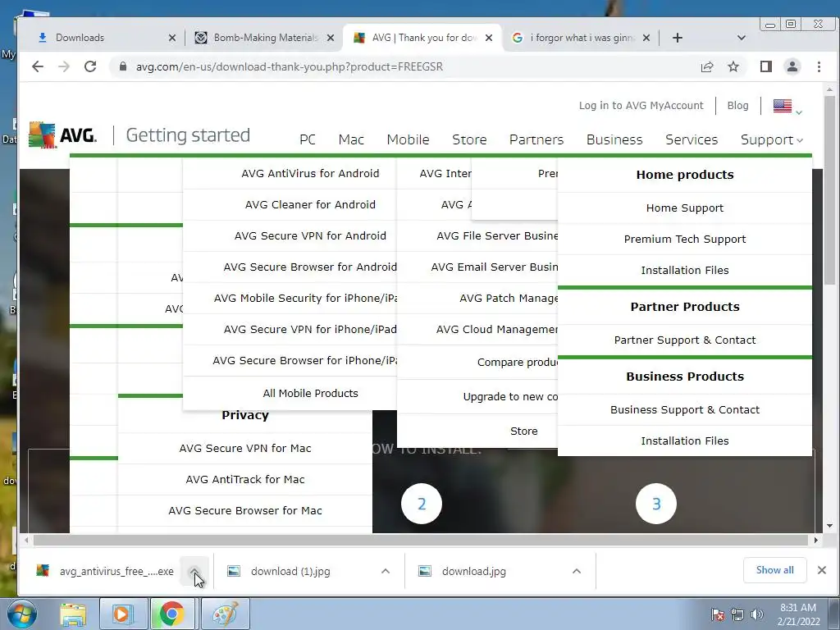Image resolution: width=840 pixels, height=630 pixels.
Task: Select AVG Secure Browser for Android
Action: coord(310,267)
